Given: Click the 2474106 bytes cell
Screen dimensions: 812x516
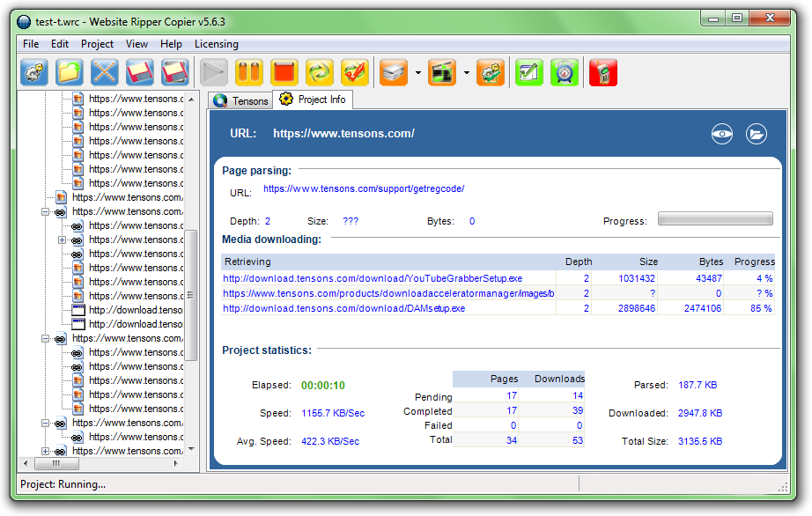Looking at the screenshot, I should (703, 308).
